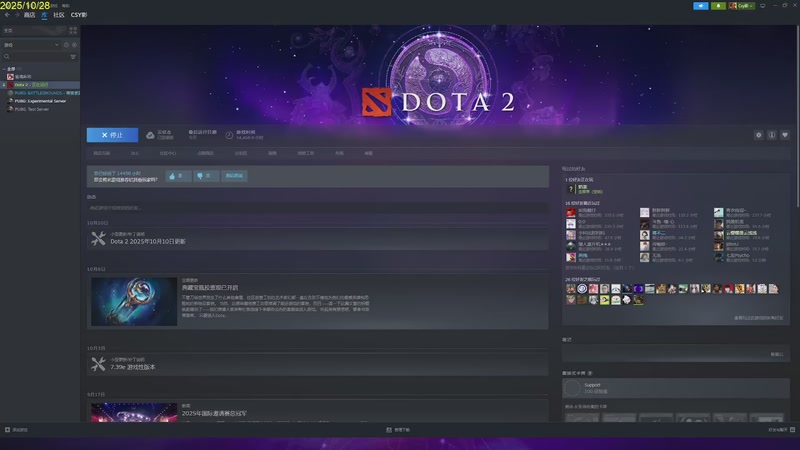Click the thumbs up recommend button
Screen dimensions: 800x450
click(178, 176)
